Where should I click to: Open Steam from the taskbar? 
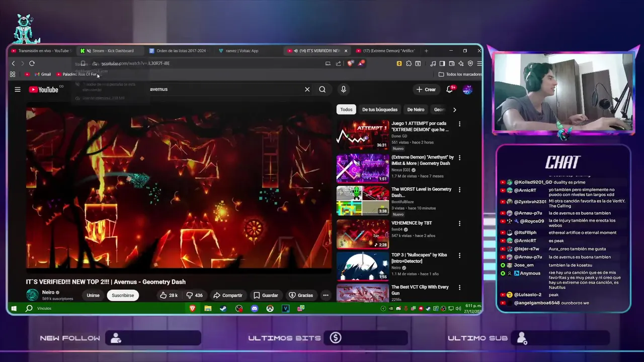[223, 308]
